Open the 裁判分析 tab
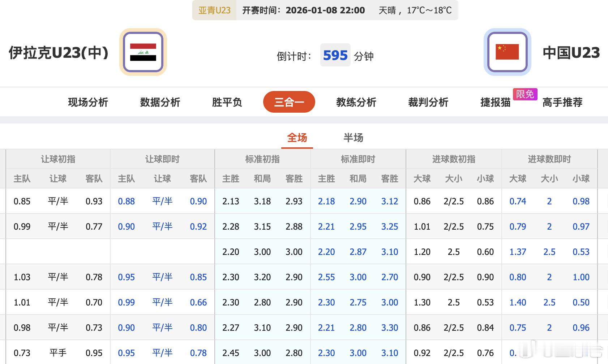The height and width of the screenshot is (364, 608). pos(429,103)
